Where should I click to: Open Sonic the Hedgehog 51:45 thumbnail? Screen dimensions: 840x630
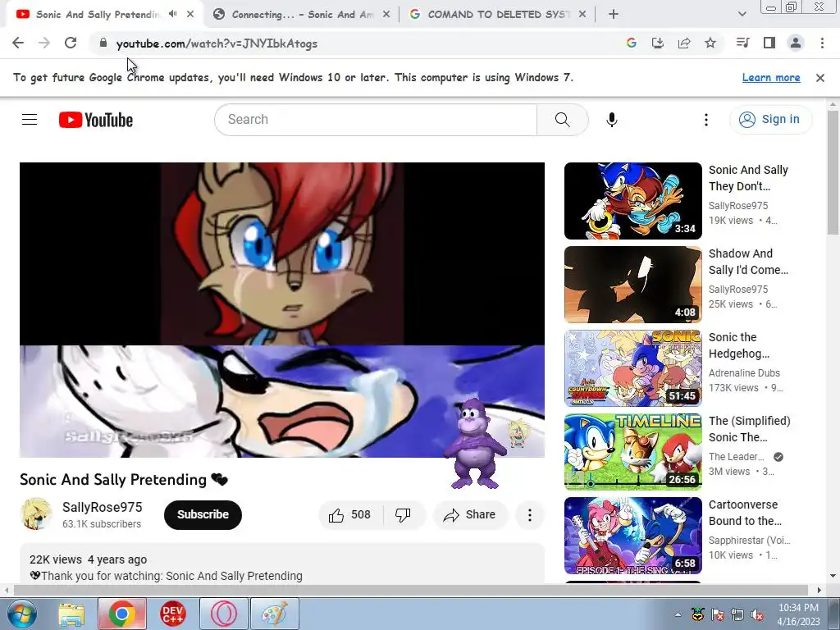pos(632,368)
